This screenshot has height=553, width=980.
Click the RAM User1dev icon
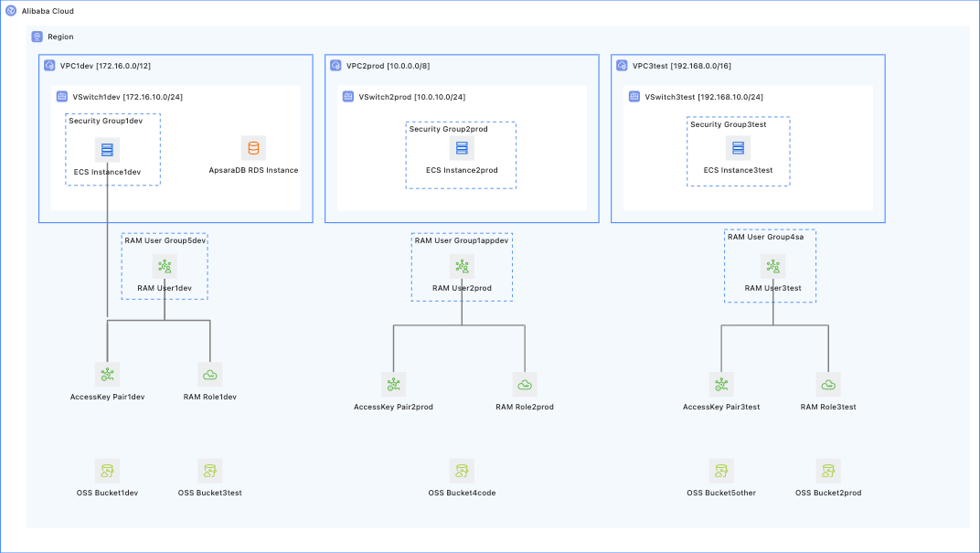(165, 266)
